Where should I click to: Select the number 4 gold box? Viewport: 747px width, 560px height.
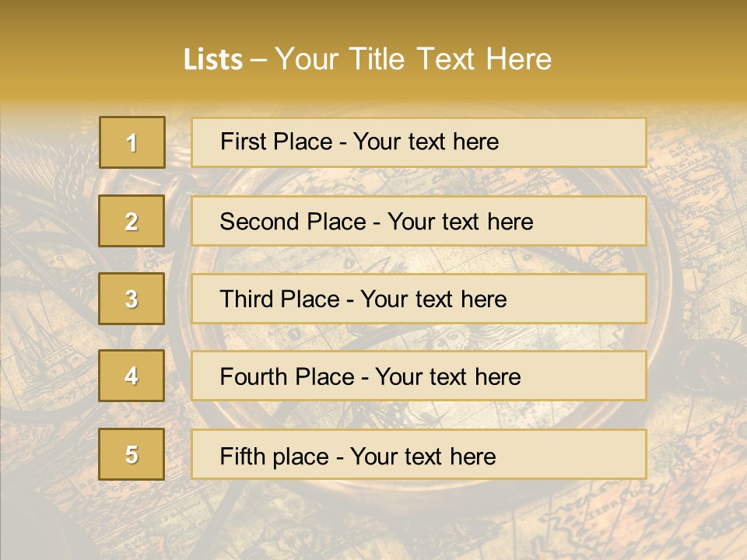point(132,376)
